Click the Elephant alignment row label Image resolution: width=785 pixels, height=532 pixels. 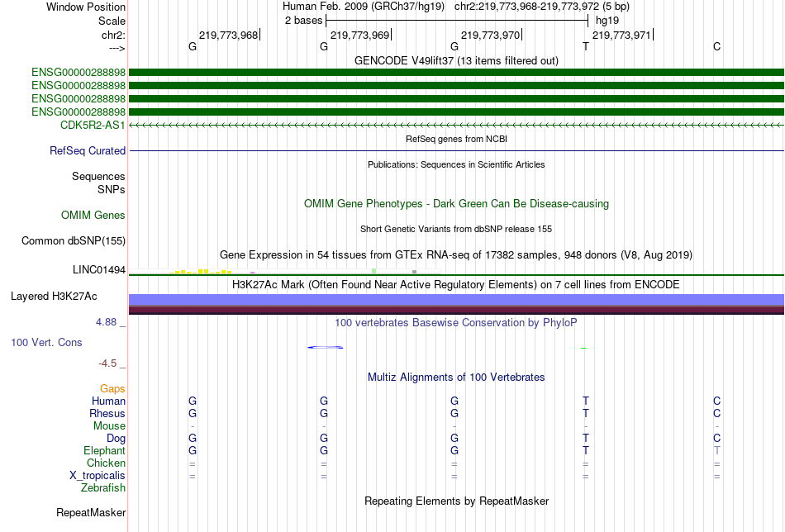click(x=104, y=450)
